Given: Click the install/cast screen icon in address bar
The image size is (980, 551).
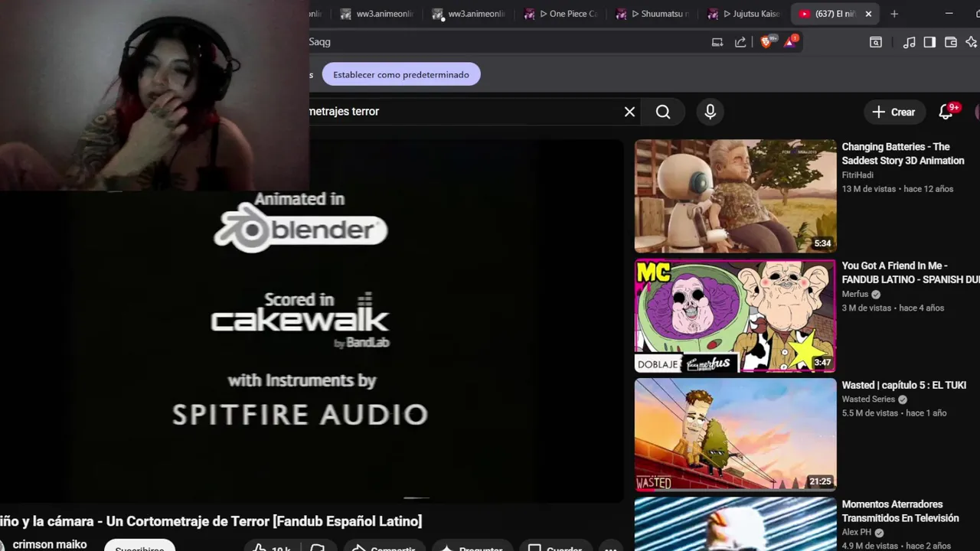Looking at the screenshot, I should pos(717,42).
